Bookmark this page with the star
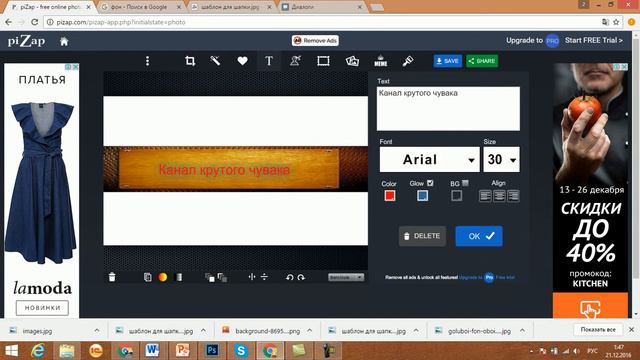This screenshot has width=640, height=360. (616, 22)
